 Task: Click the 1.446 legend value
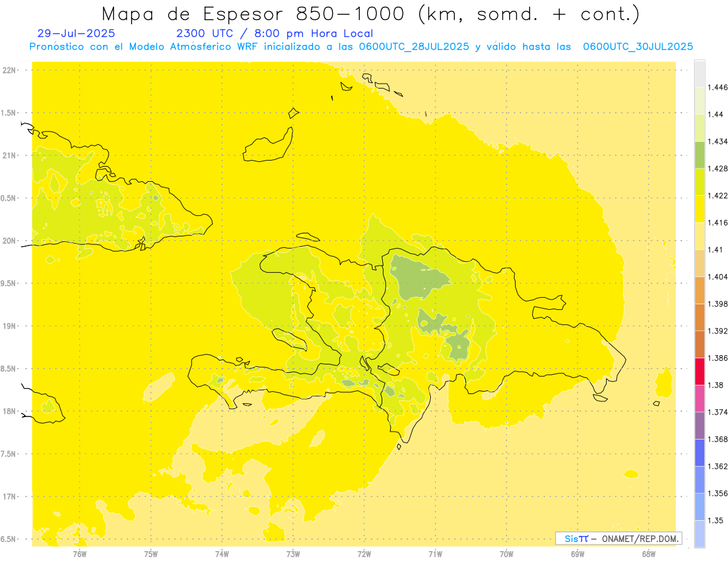click(718, 87)
